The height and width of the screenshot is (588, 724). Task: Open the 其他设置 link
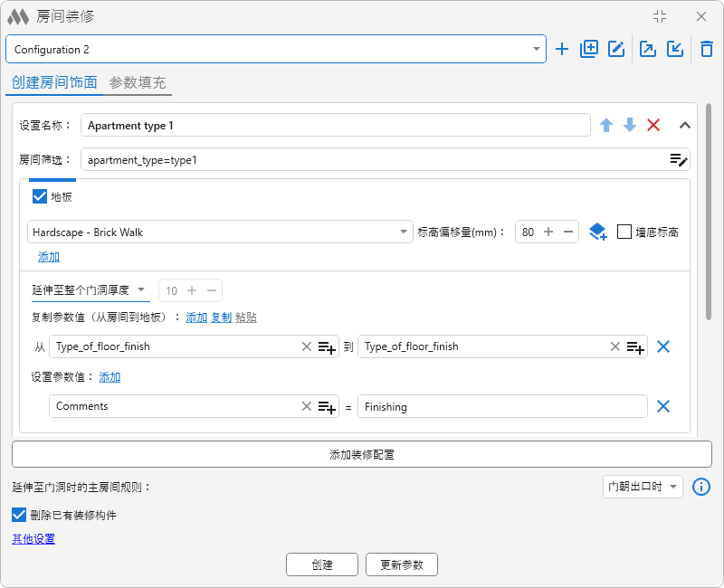coord(33,538)
